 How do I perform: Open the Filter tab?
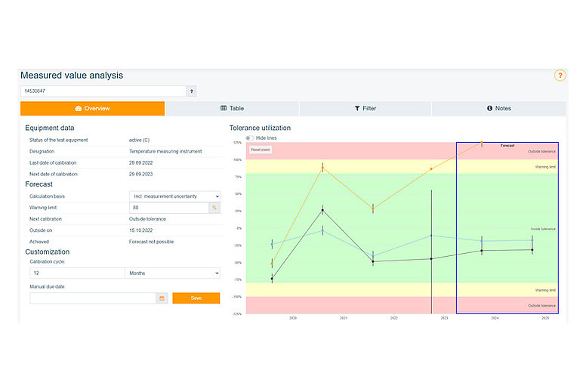pyautogui.click(x=365, y=108)
